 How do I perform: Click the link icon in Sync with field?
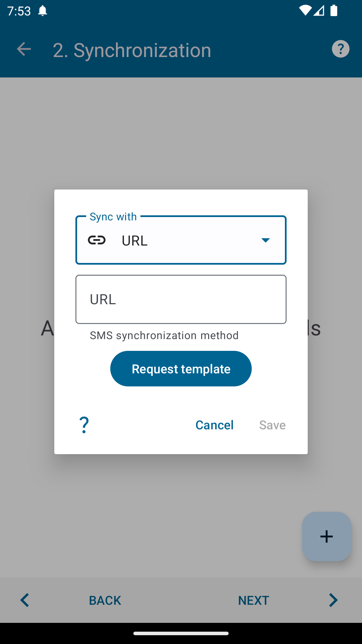[97, 240]
